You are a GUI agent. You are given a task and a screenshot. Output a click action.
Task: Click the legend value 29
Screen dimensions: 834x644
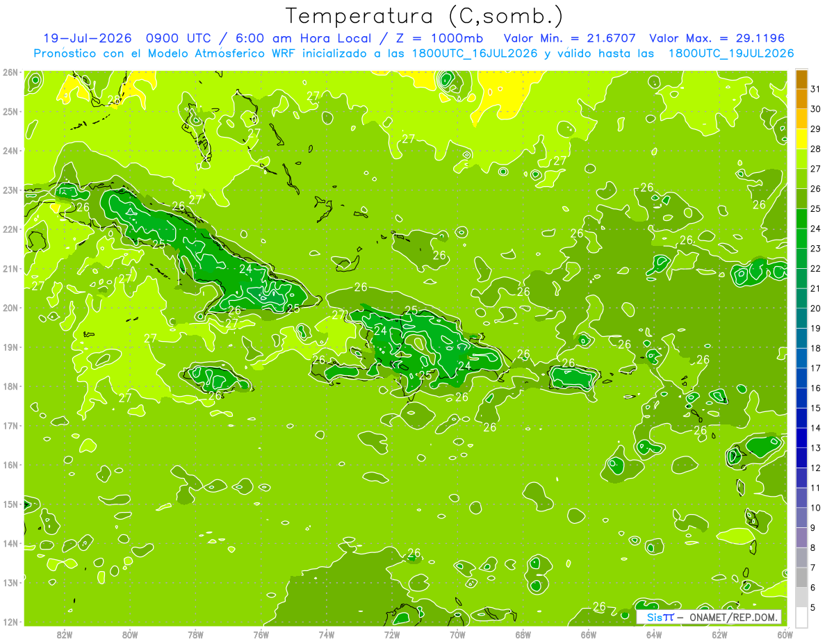pos(816,129)
